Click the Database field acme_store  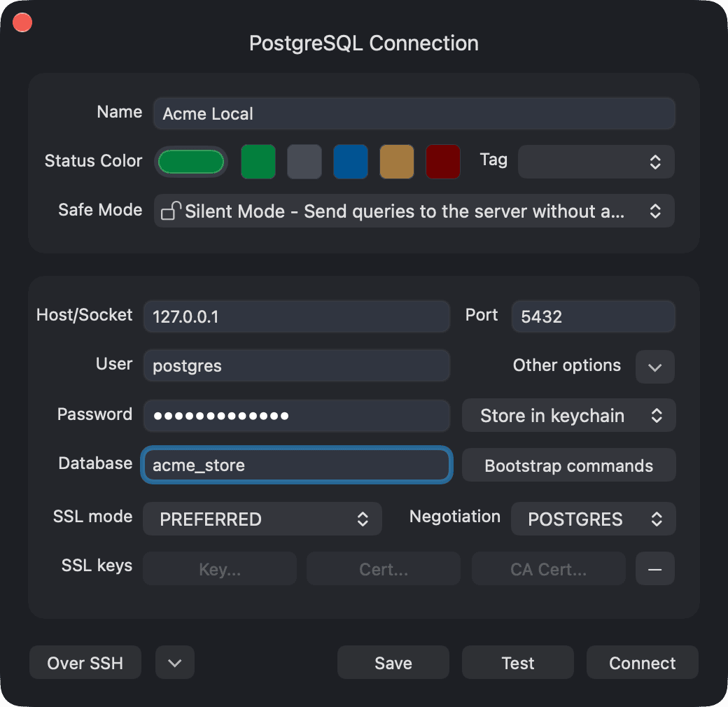pos(297,465)
